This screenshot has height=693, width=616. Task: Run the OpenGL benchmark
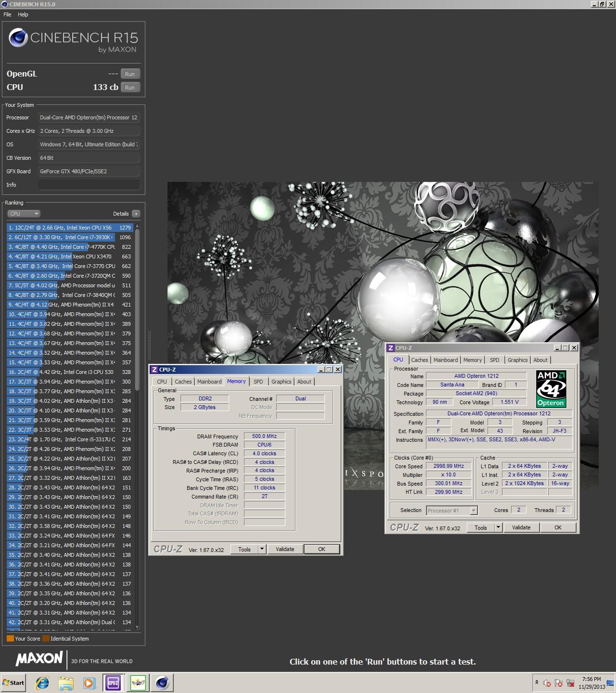click(x=130, y=74)
